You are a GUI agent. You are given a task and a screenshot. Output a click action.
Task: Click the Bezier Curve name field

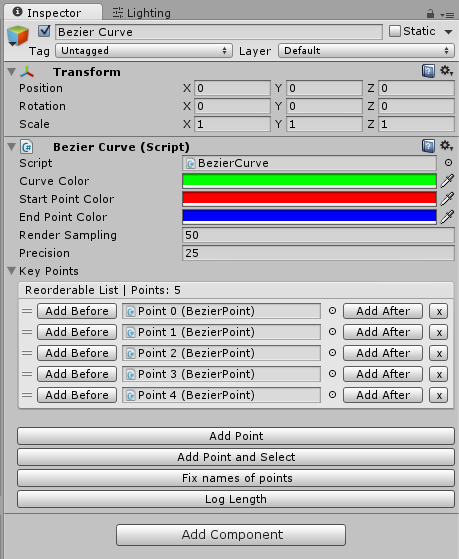point(219,32)
